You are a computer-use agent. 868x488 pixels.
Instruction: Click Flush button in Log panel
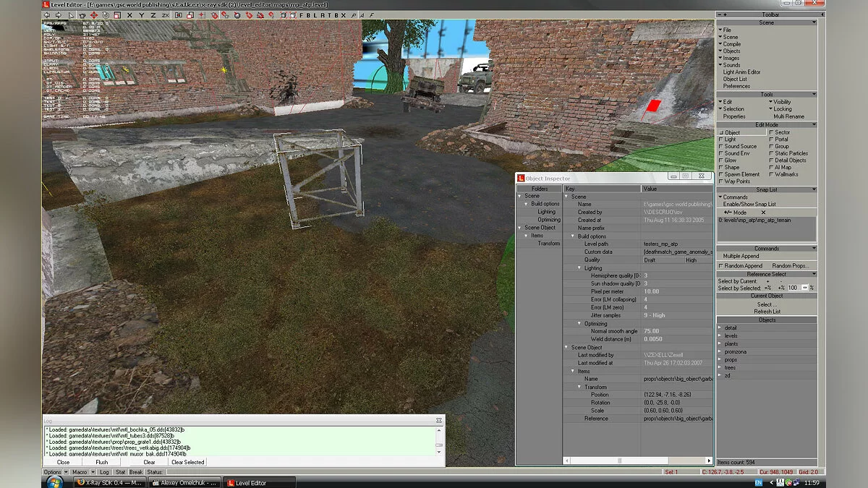coord(102,462)
